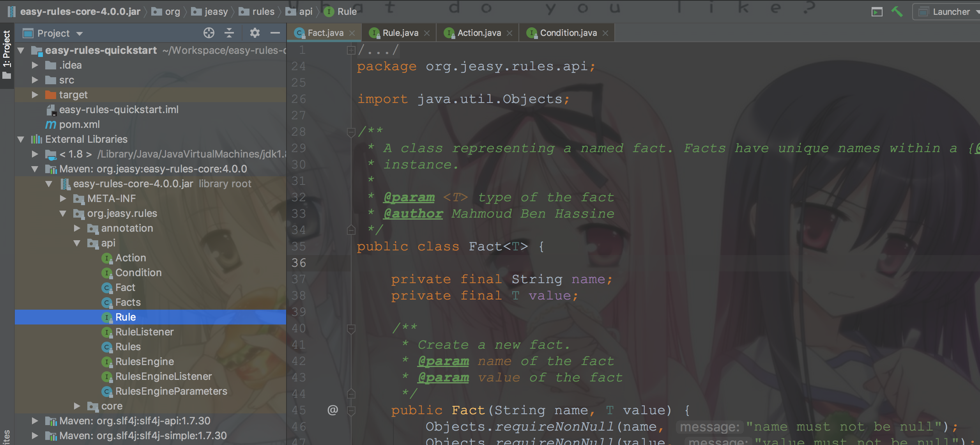
Task: Expand Maven slf4j-api library
Action: (x=35, y=421)
